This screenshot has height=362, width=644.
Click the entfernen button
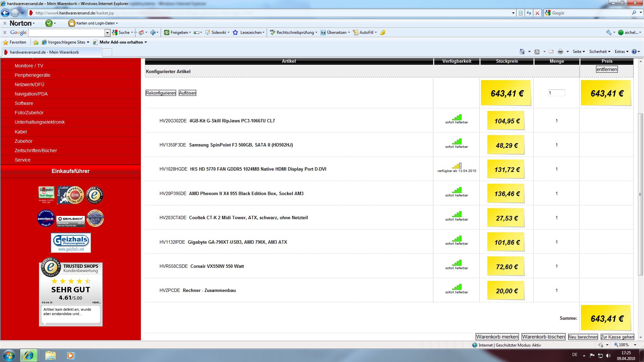click(607, 69)
